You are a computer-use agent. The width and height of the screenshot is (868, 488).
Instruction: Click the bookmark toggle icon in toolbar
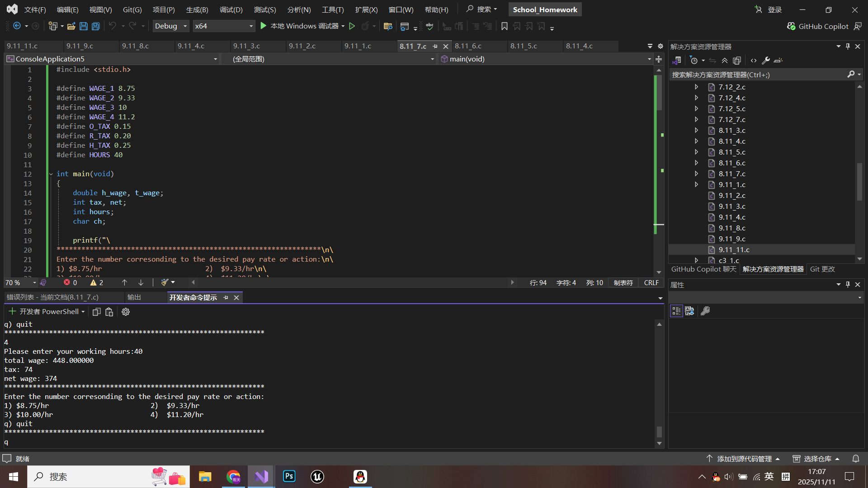click(505, 26)
